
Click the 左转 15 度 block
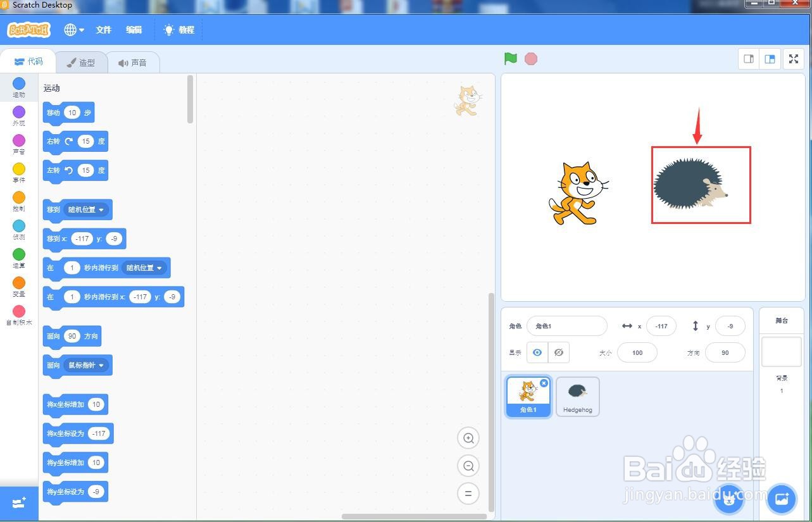pyautogui.click(x=75, y=170)
